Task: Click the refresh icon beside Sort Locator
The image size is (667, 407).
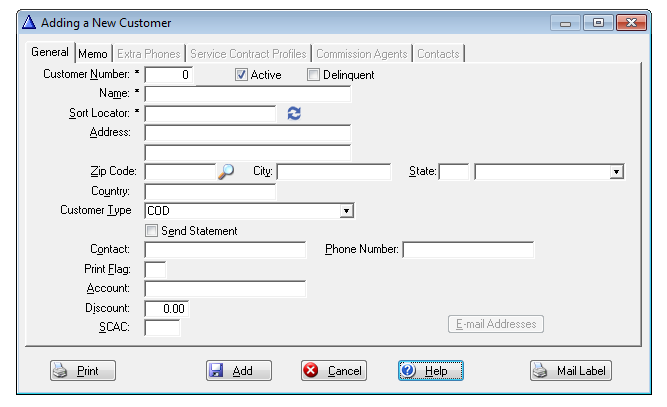Action: (x=293, y=114)
